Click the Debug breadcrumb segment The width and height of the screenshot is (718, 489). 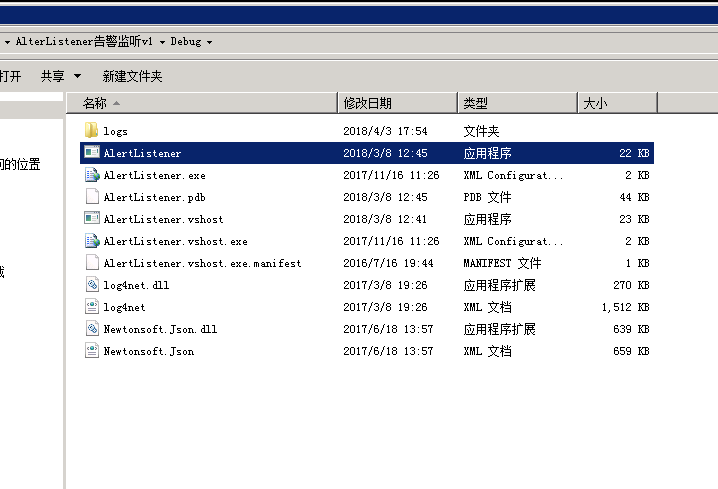[x=185, y=42]
